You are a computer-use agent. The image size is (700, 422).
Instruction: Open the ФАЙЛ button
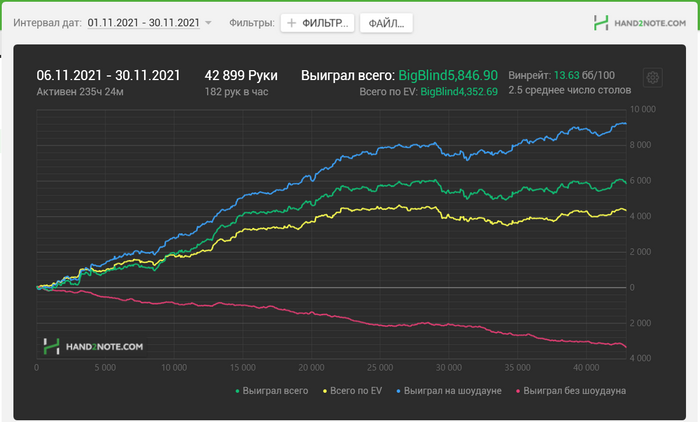coord(386,23)
